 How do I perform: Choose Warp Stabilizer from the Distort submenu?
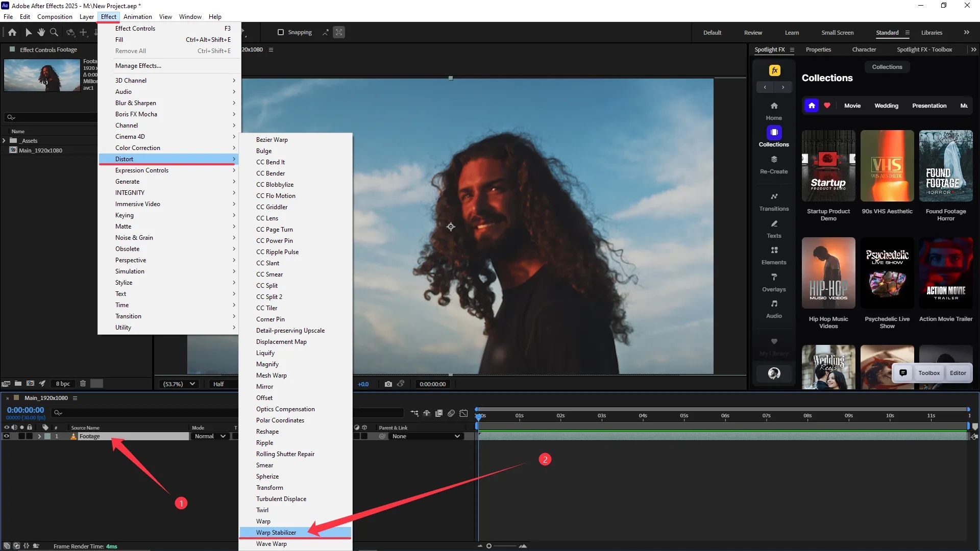(x=296, y=533)
